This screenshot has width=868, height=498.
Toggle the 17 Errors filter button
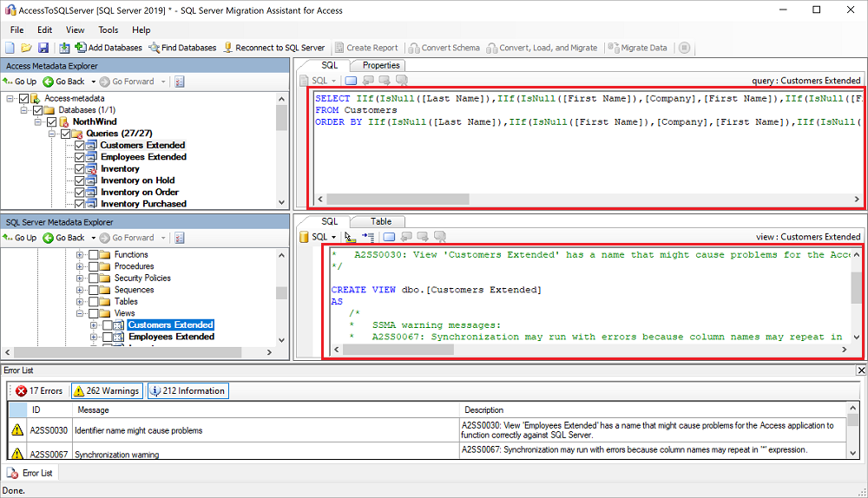tap(39, 391)
